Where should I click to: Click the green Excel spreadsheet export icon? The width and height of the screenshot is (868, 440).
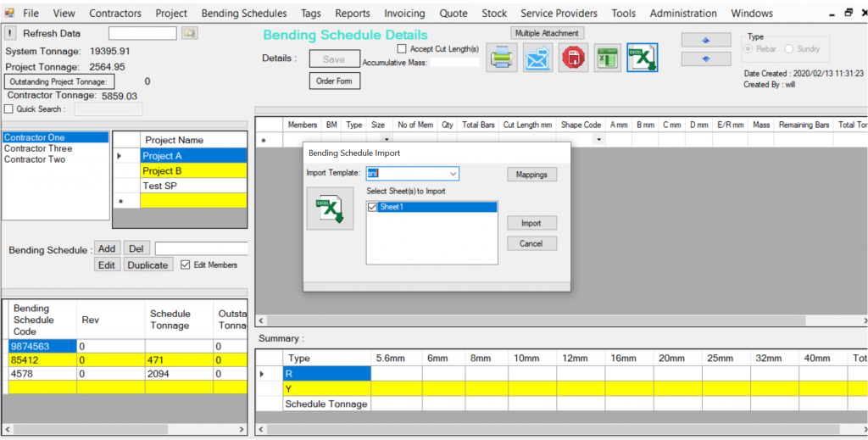(607, 58)
